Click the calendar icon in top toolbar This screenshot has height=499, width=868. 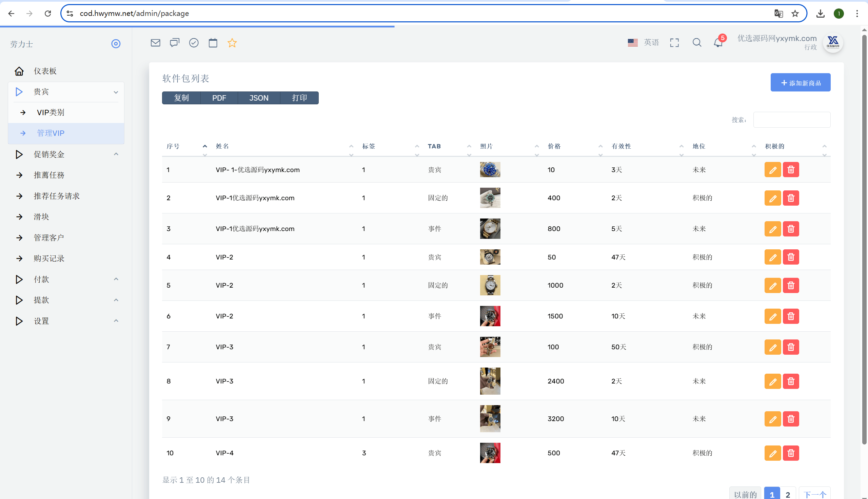point(213,43)
